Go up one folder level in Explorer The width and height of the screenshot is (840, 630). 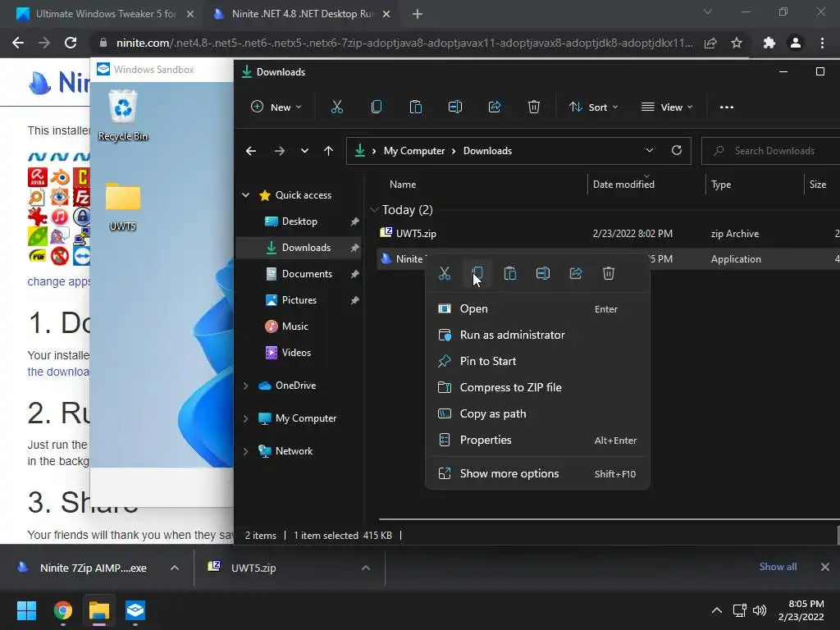tap(328, 151)
